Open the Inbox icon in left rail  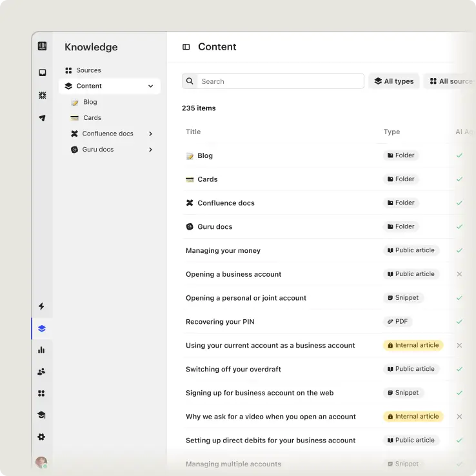coord(42,73)
